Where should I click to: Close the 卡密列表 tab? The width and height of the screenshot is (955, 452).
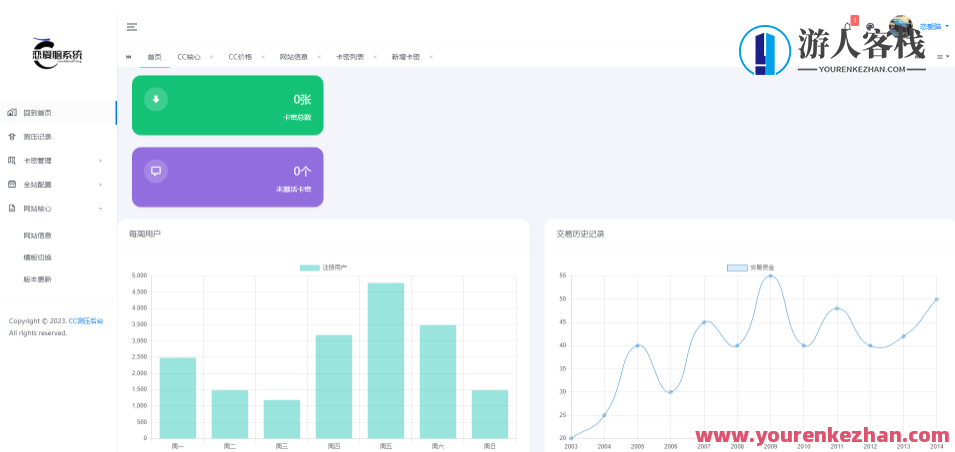point(375,57)
